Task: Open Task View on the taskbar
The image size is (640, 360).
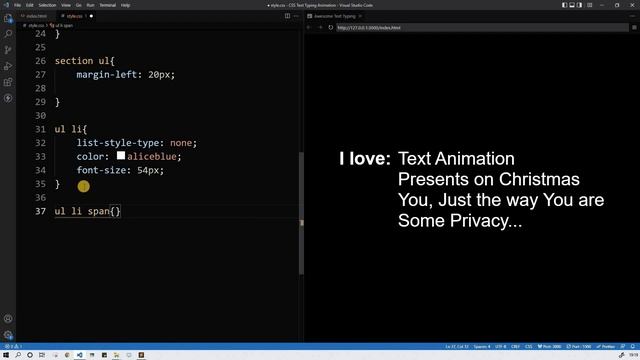Action: [42, 355]
